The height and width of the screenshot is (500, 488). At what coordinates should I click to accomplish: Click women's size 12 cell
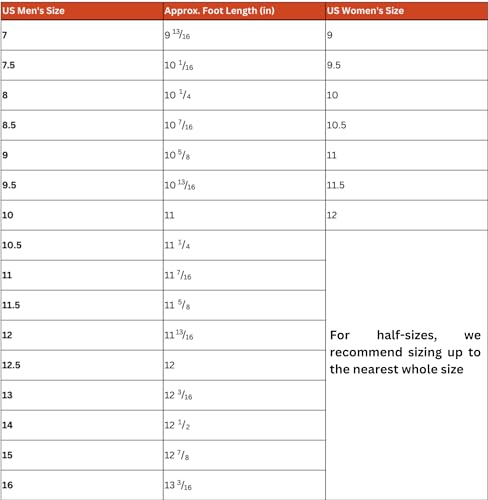407,215
